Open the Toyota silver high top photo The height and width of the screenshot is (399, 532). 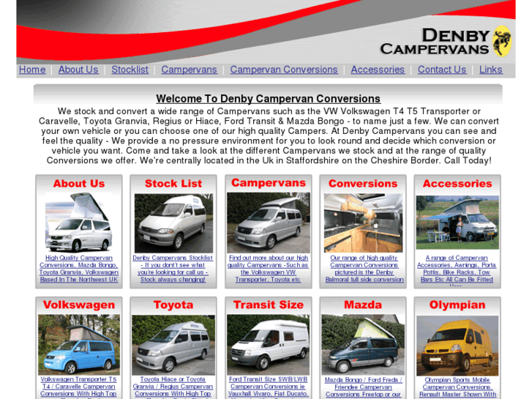click(x=173, y=345)
